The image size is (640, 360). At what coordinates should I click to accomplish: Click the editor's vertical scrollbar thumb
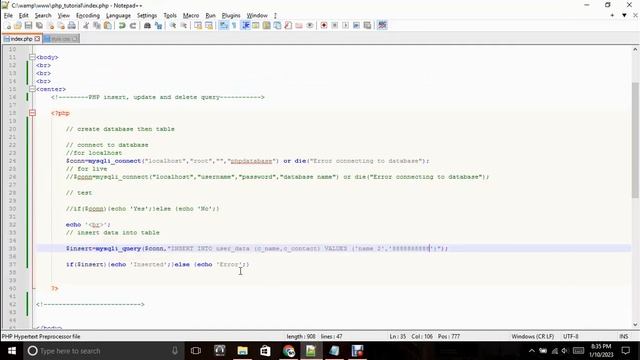coord(635,139)
